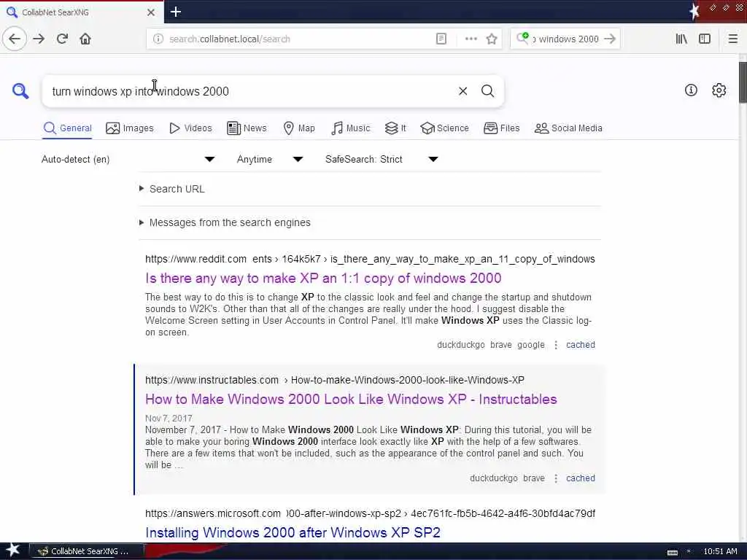Open a new tab with plus button
Image resolution: width=747 pixels, height=560 pixels.
click(175, 12)
